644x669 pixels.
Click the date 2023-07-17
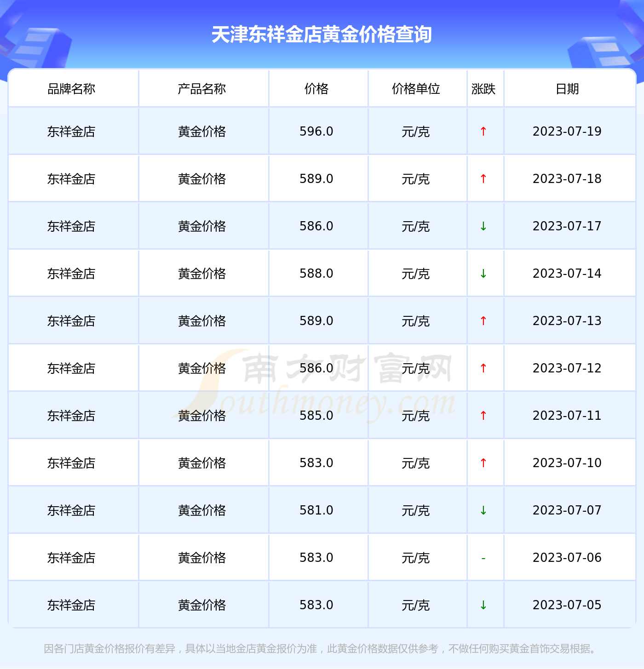click(567, 226)
